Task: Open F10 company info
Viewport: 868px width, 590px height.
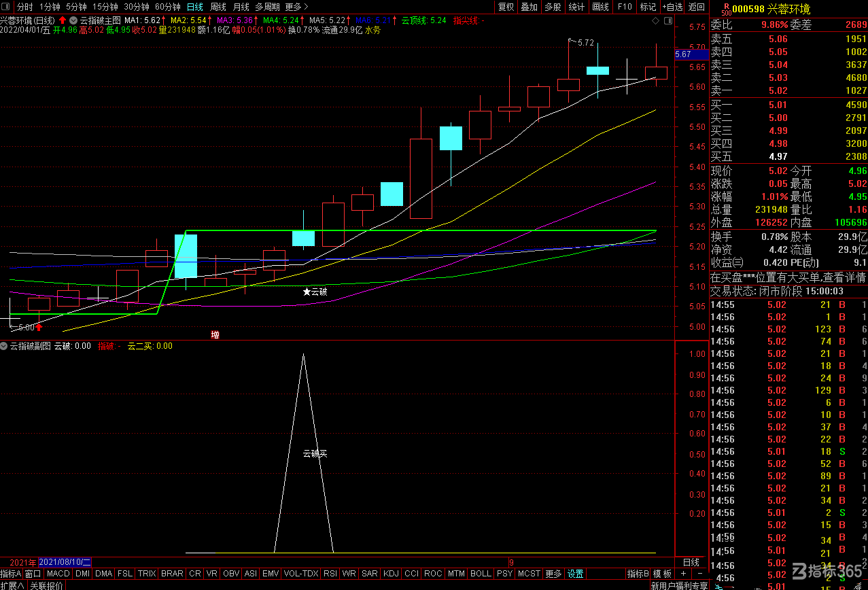Action: click(x=624, y=7)
